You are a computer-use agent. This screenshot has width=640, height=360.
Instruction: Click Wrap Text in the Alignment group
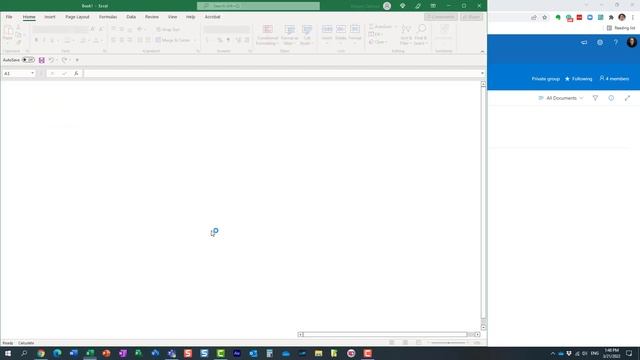168,29
